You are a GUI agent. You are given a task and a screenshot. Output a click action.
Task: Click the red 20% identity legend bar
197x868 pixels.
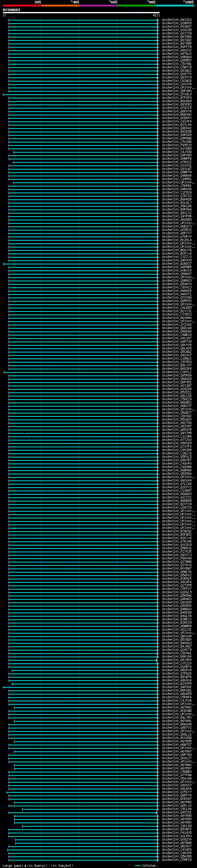[x=22, y=6]
